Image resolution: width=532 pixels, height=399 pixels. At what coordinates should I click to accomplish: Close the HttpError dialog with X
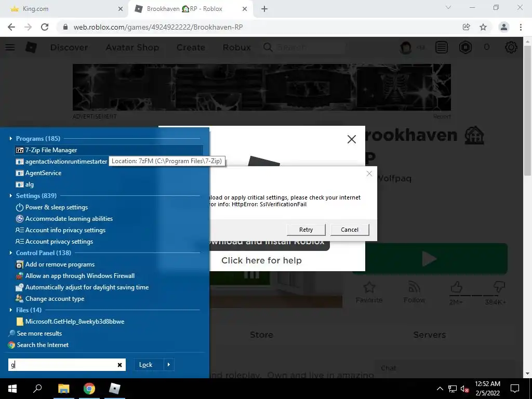tap(369, 174)
